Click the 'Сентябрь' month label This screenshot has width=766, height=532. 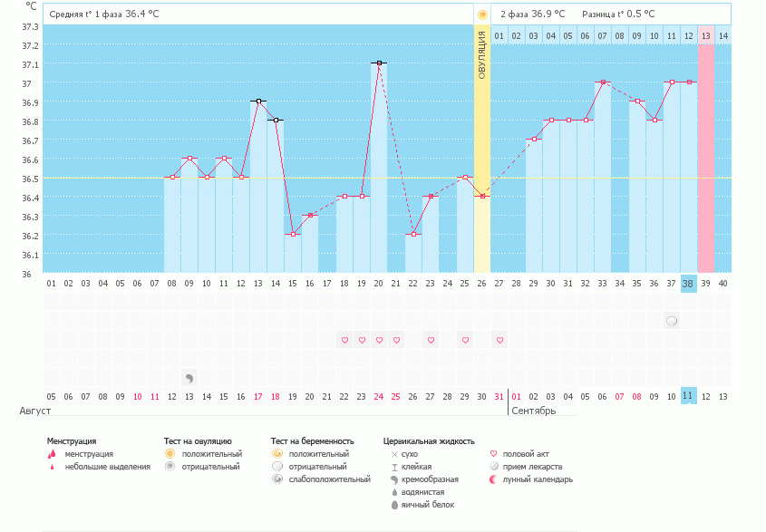[x=533, y=411]
